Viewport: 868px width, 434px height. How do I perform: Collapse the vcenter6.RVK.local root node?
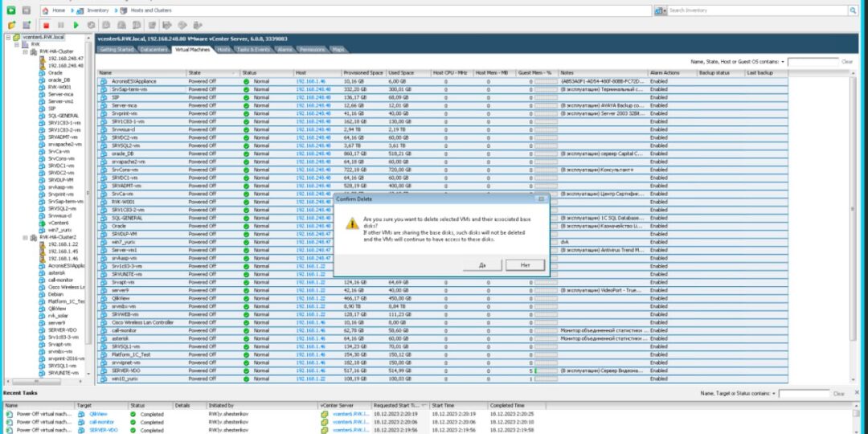point(8,37)
